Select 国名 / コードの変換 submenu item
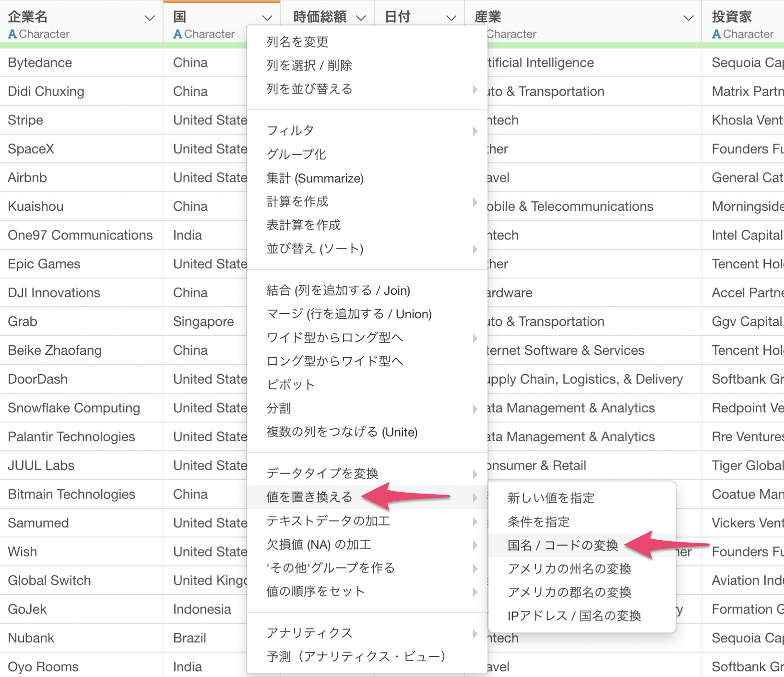 click(x=582, y=545)
